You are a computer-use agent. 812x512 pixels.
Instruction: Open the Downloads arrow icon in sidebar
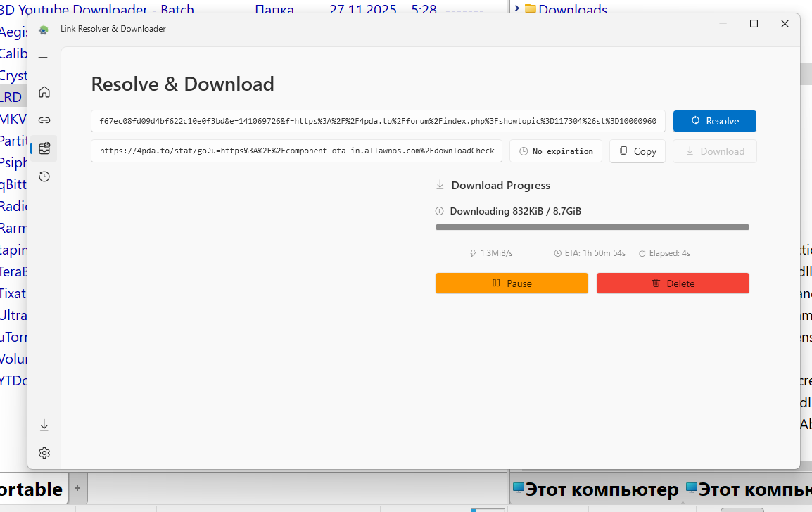click(x=44, y=425)
